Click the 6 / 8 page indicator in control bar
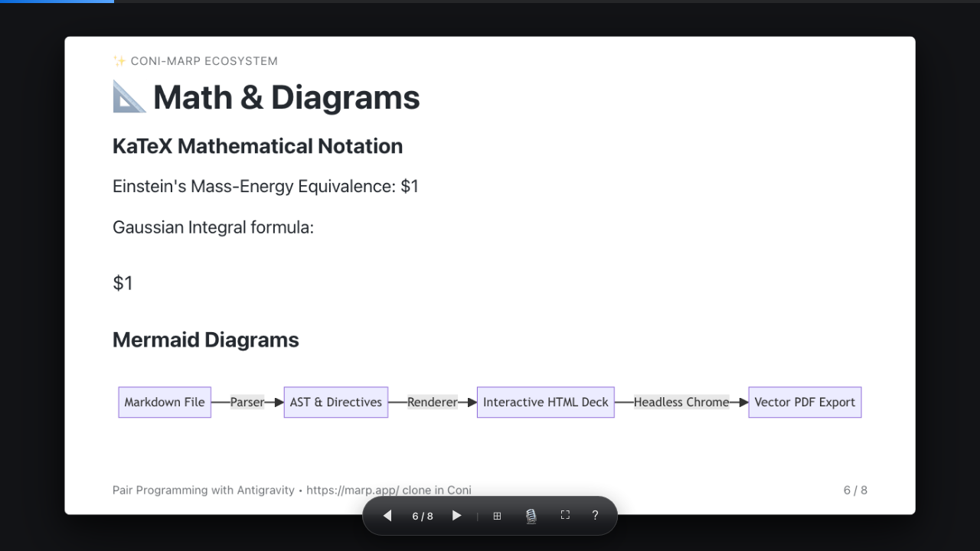 pos(423,517)
